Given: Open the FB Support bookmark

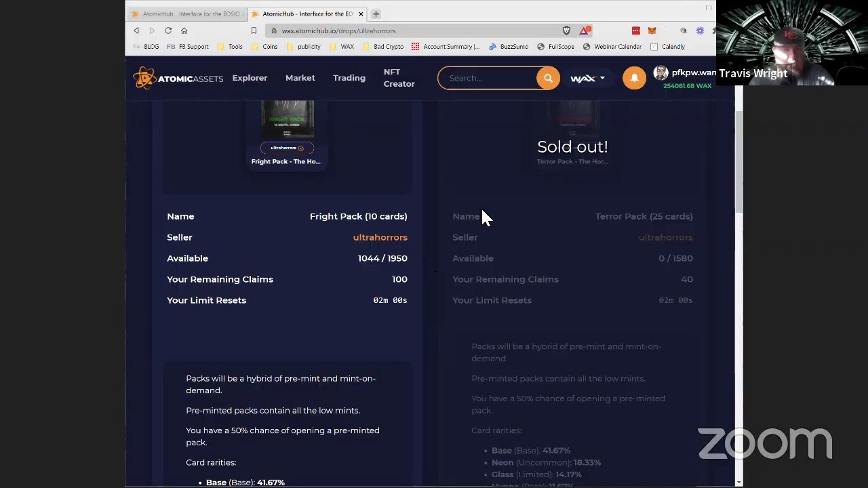Looking at the screenshot, I should click(x=188, y=47).
